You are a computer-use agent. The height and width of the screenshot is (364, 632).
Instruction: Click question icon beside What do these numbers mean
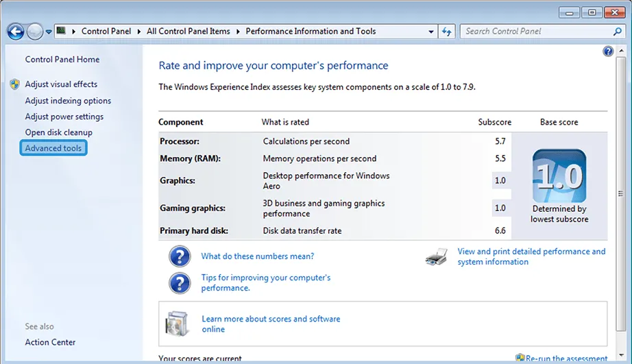coord(180,256)
